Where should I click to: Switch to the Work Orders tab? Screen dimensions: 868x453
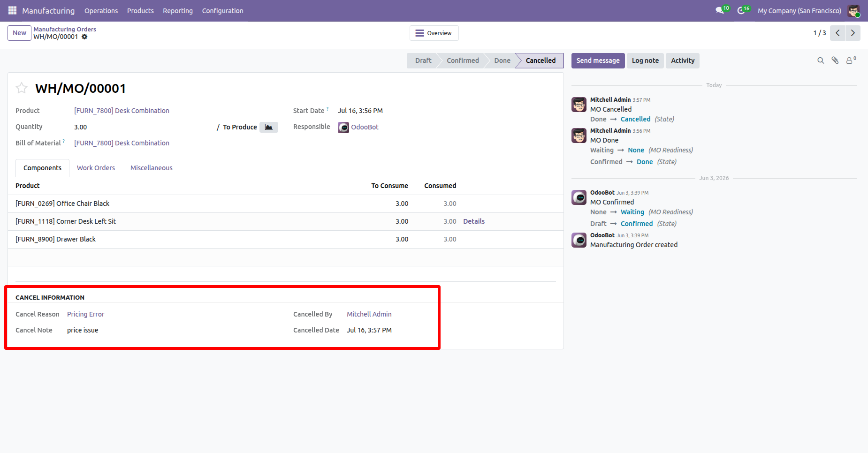pos(96,168)
